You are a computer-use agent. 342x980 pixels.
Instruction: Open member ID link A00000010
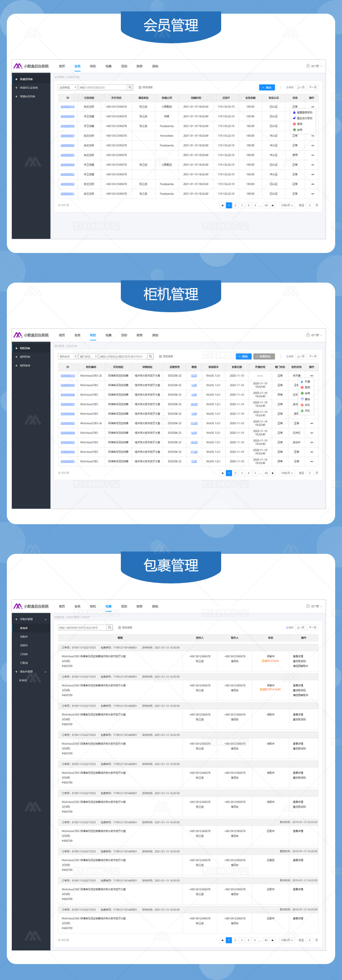pos(67,107)
